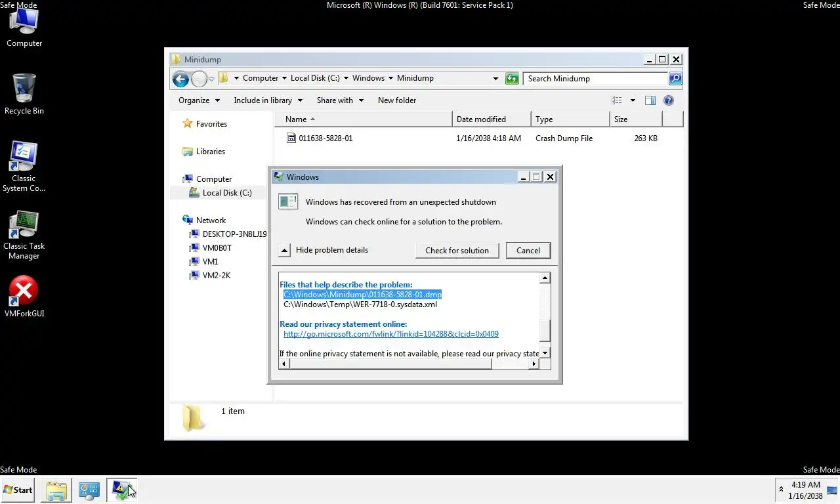Click the taskbar Windows error dialog icon
Viewport: 840px width, 504px height.
[122, 490]
